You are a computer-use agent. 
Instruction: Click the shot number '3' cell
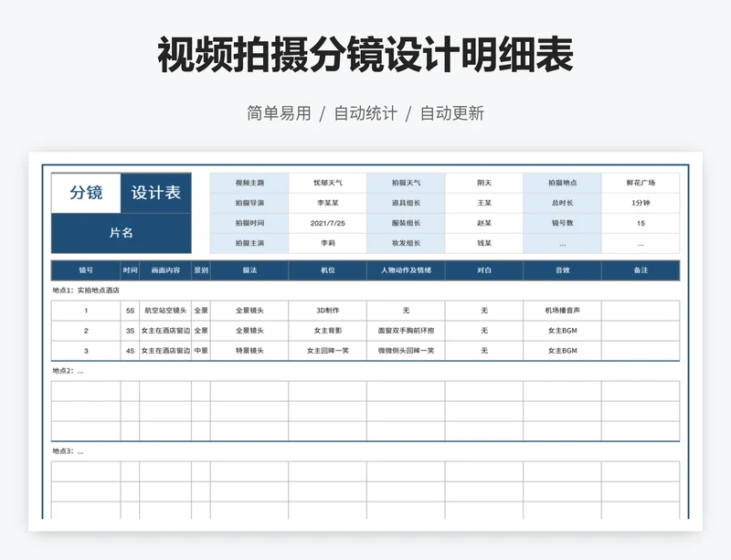(86, 351)
